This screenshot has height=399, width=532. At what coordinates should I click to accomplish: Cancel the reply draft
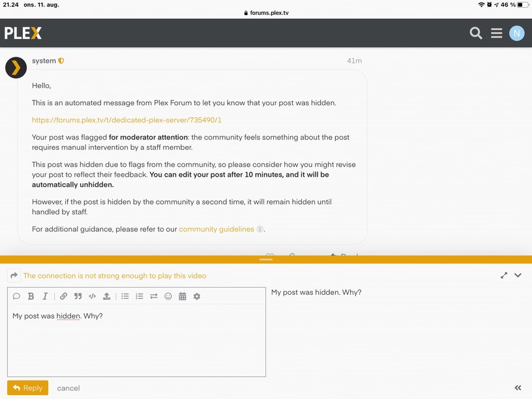68,388
